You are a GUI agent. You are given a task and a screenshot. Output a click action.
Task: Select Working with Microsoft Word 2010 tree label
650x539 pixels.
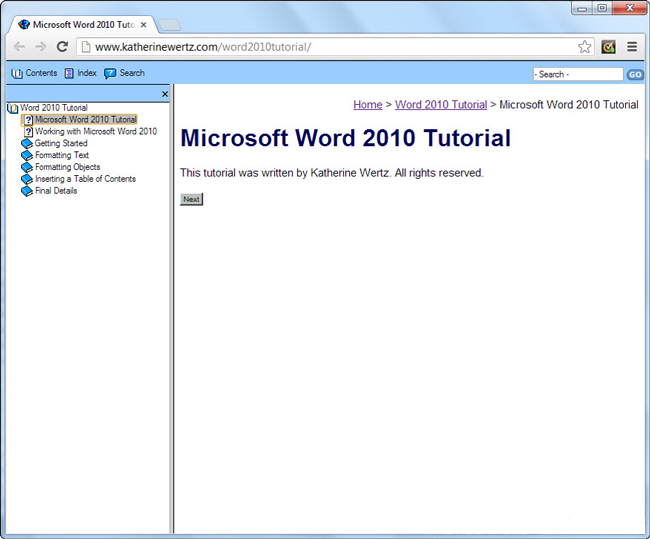(96, 132)
